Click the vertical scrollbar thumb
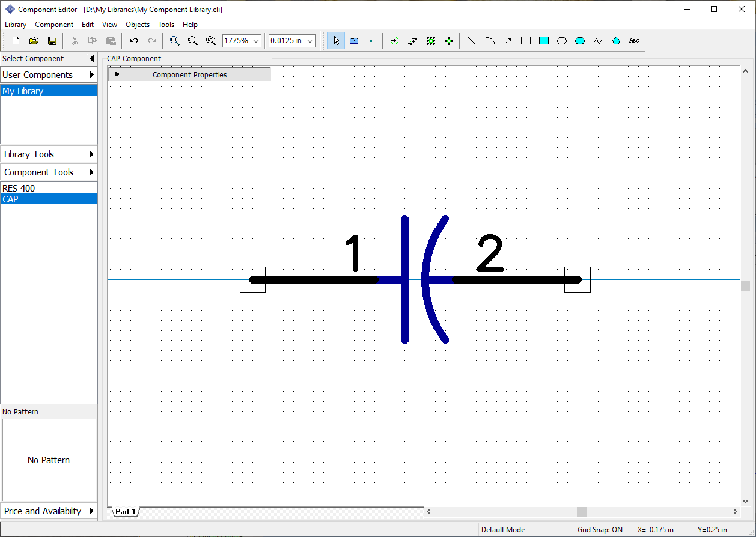 click(745, 287)
